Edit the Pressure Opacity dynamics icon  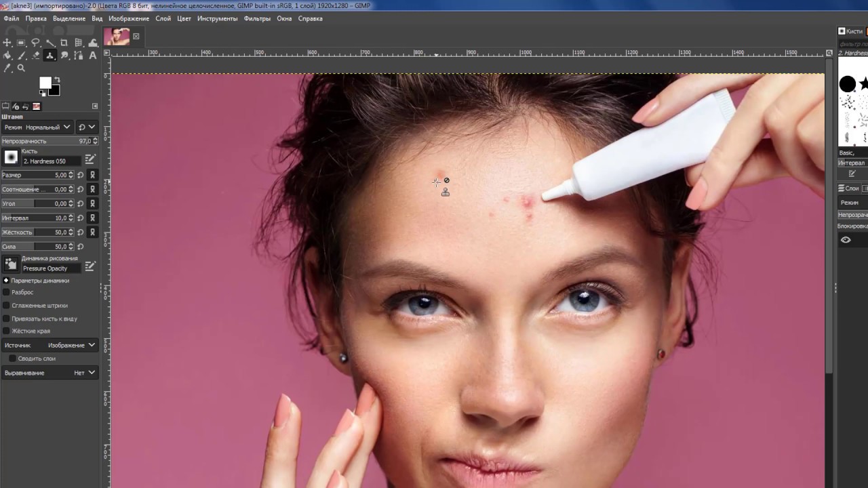click(90, 266)
